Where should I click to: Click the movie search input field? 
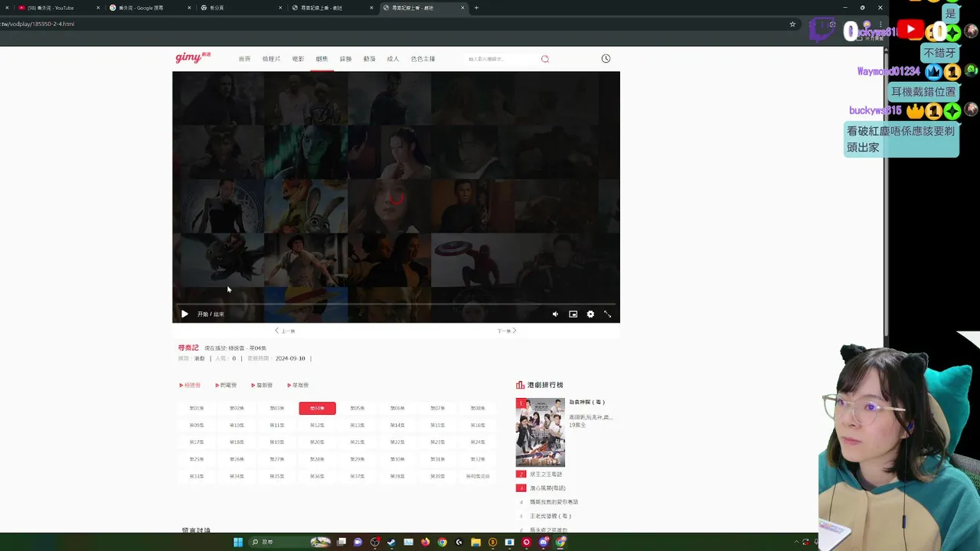pos(501,59)
